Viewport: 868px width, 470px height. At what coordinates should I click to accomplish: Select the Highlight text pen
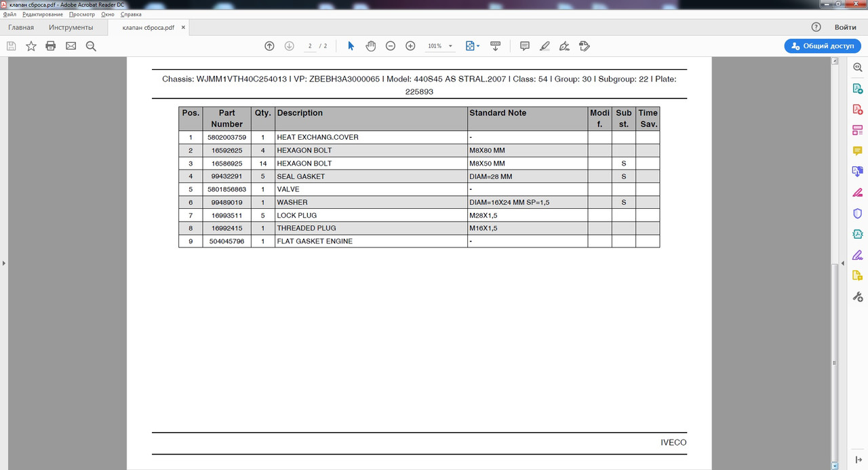click(x=545, y=46)
